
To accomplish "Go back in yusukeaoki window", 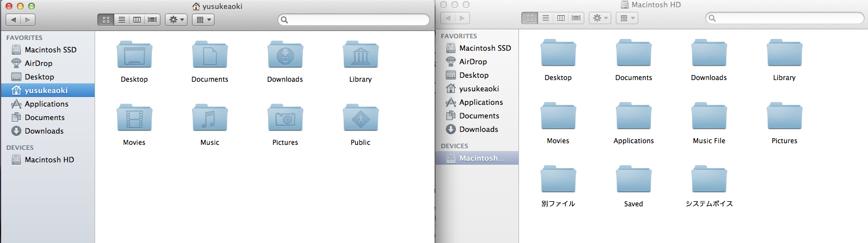I will coord(14,20).
